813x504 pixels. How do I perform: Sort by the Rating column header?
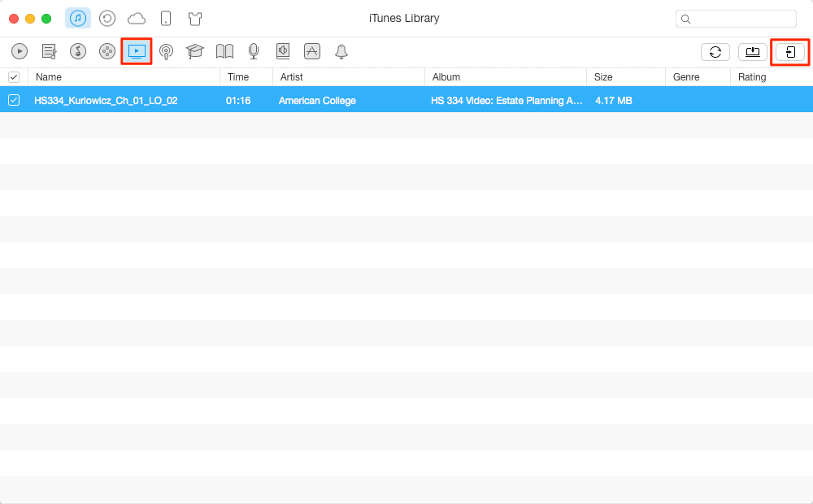(x=772, y=77)
